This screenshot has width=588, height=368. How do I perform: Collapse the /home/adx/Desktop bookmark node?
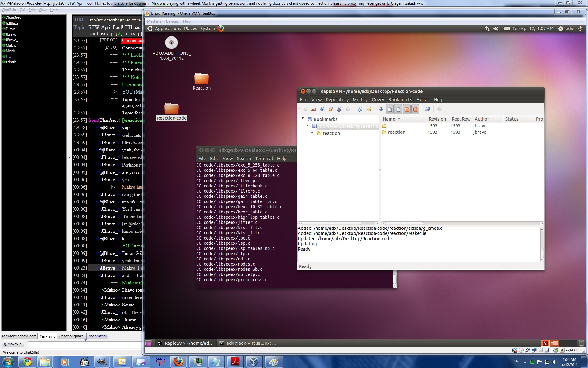307,126
